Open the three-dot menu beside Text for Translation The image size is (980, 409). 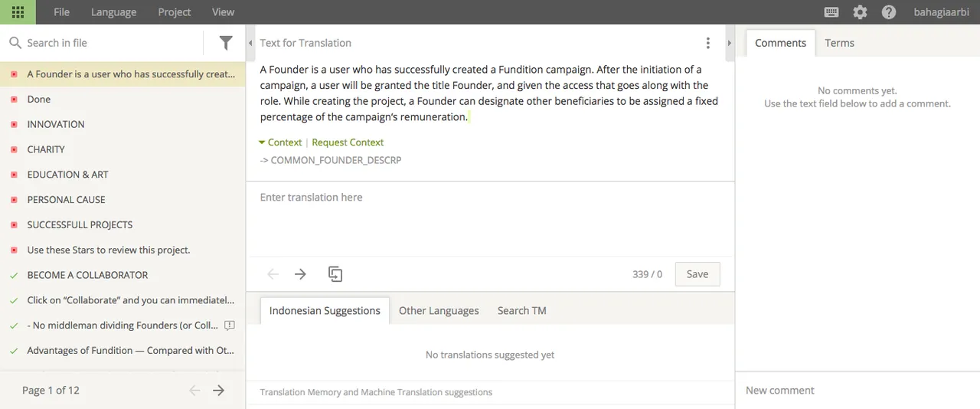coord(708,43)
